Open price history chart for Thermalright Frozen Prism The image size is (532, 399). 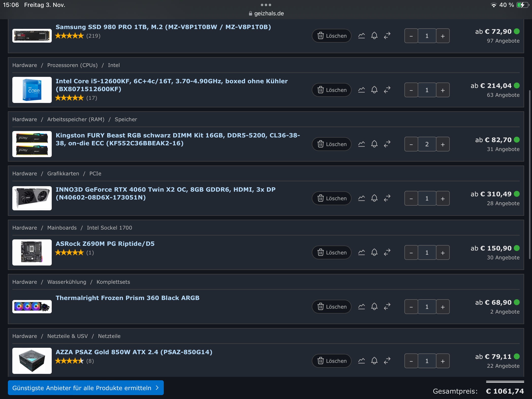click(361, 307)
